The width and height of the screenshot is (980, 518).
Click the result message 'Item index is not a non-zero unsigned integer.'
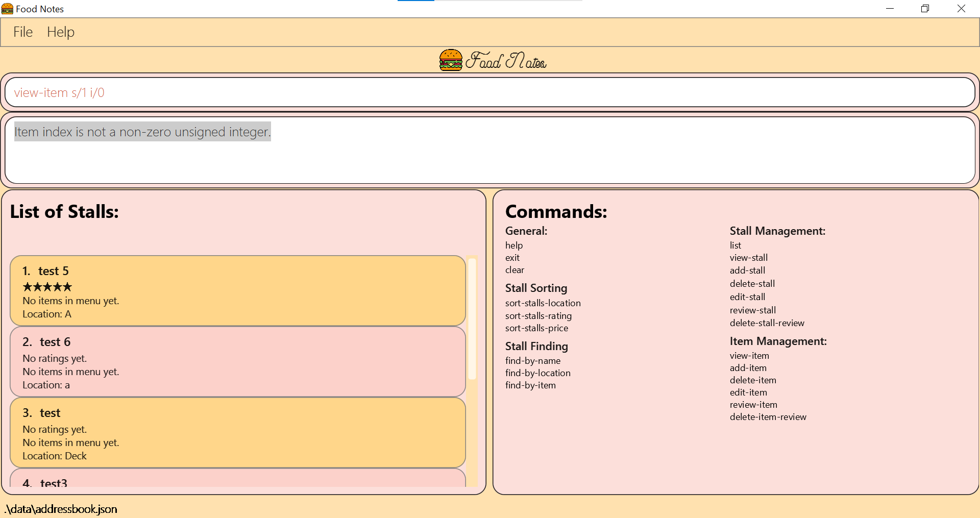(x=142, y=132)
